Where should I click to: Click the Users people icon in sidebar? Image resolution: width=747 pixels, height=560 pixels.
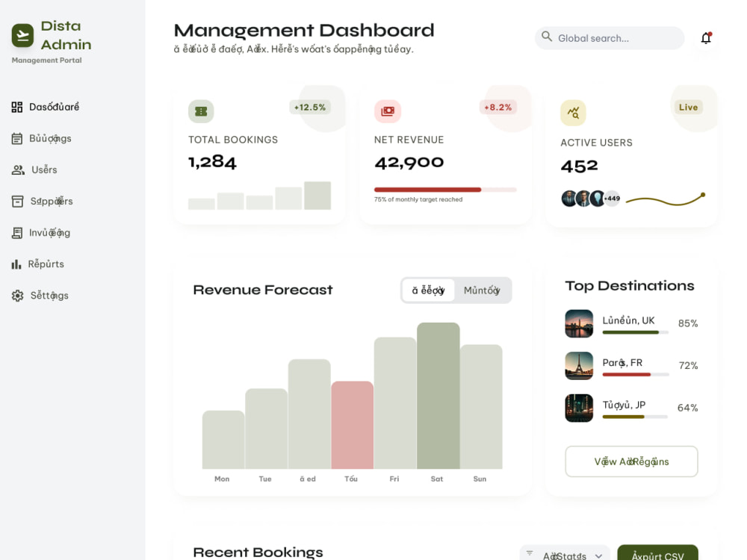pos(18,170)
